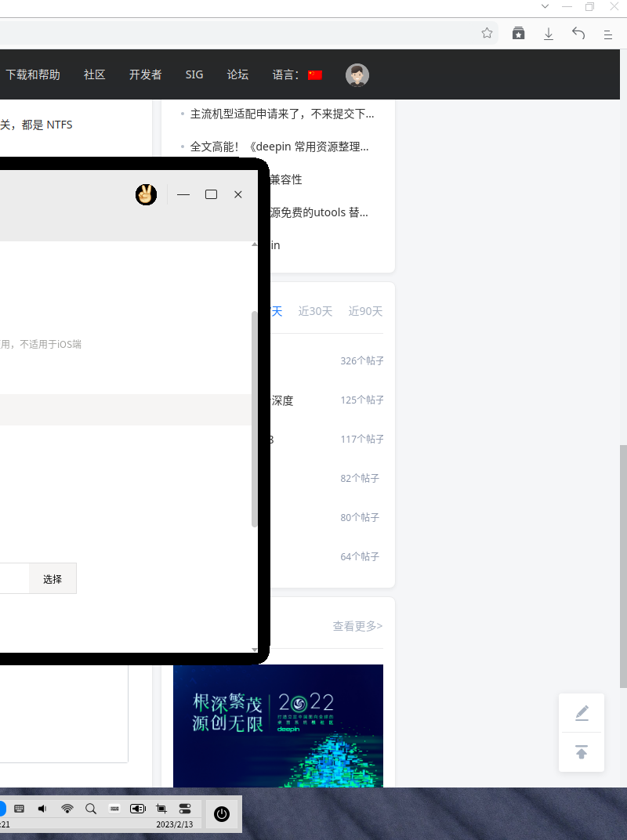Click the file path input next to 选择

[x=14, y=578]
